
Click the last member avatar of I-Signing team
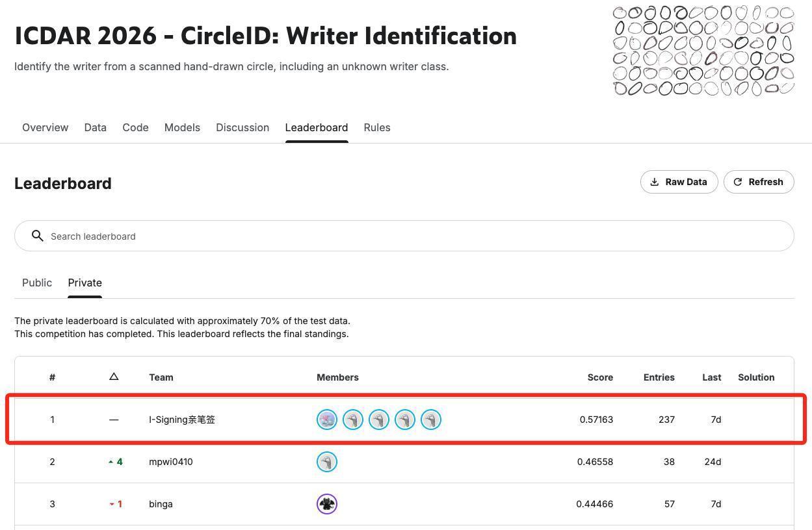[x=431, y=420]
